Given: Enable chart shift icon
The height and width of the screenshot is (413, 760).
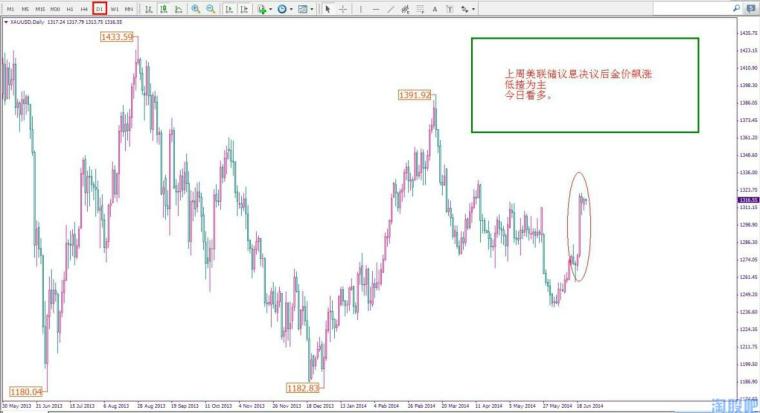Looking at the screenshot, I should click(244, 9).
